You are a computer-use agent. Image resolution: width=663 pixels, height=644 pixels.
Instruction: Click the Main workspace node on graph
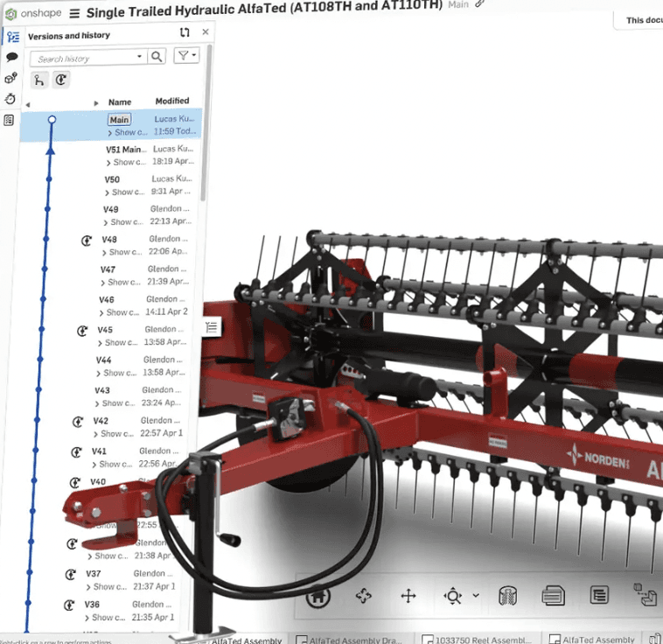pos(52,119)
